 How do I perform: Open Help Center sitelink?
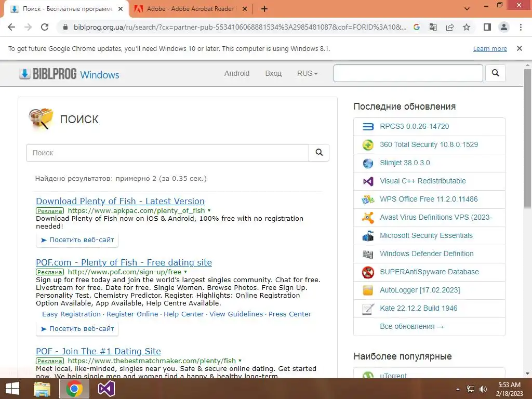pos(183,314)
